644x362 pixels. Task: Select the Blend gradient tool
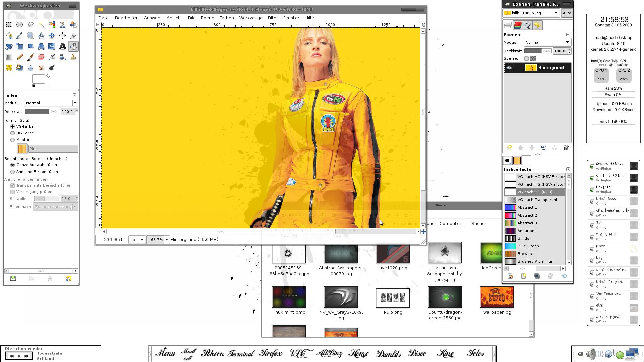tap(9, 57)
